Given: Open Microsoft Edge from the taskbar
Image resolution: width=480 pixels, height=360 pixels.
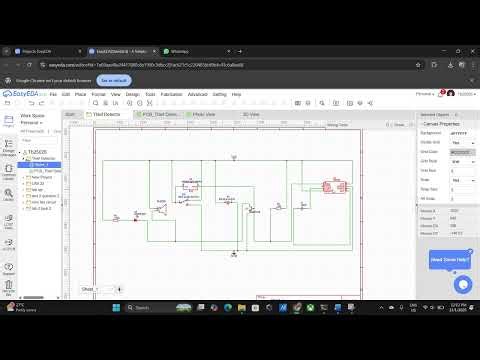Looking at the screenshot, I should tap(228, 308).
